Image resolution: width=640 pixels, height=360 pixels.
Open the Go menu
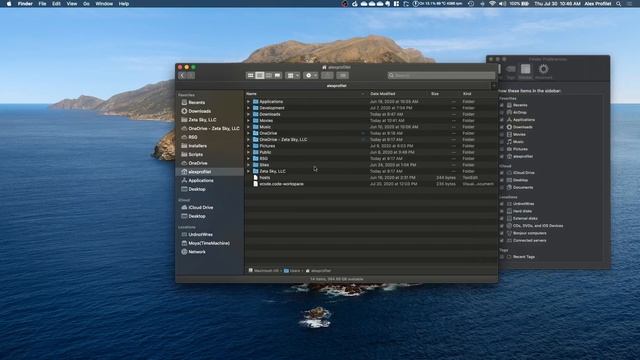[86, 4]
